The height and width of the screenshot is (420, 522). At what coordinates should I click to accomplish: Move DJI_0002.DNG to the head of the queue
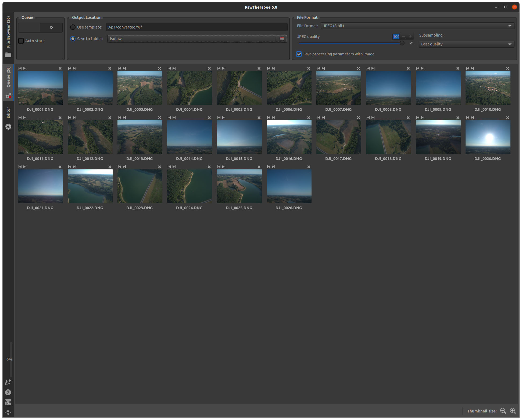click(x=70, y=68)
